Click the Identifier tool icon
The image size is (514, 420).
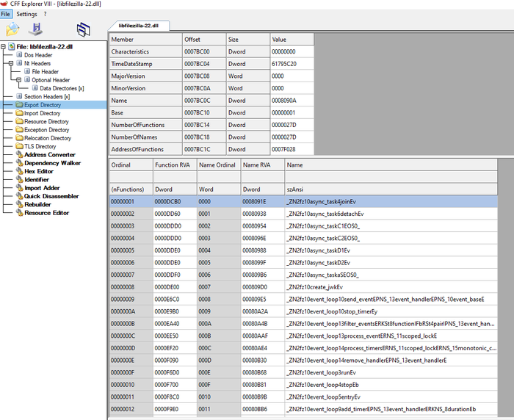pyautogui.click(x=20, y=179)
